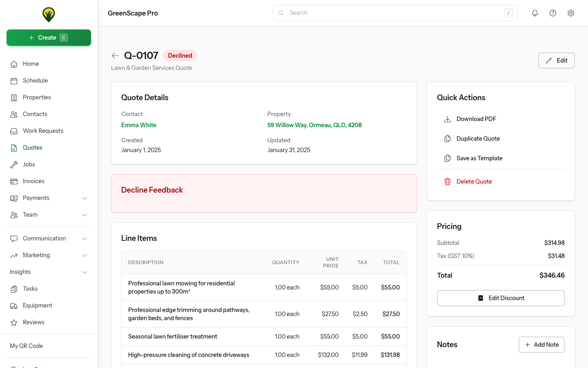Select the Equipment icon in the sidebar
The image size is (588, 368).
[x=14, y=305]
